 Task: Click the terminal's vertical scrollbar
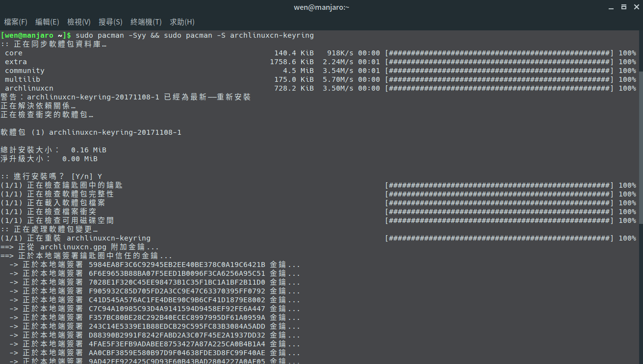(641, 147)
